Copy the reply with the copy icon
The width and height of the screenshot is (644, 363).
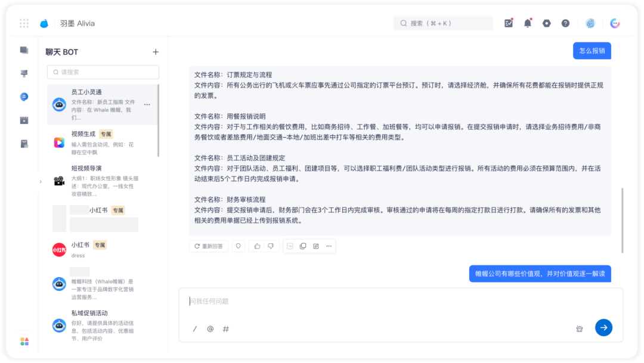point(303,246)
